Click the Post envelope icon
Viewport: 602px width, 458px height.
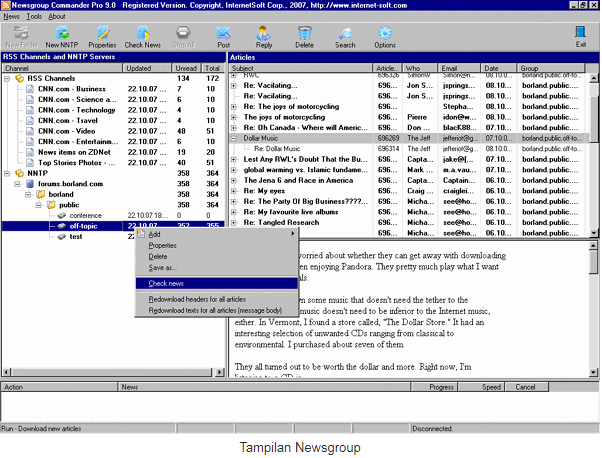223,33
